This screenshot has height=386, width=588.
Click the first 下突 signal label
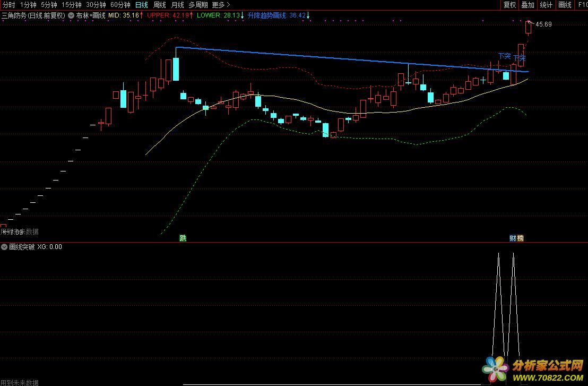[504, 56]
